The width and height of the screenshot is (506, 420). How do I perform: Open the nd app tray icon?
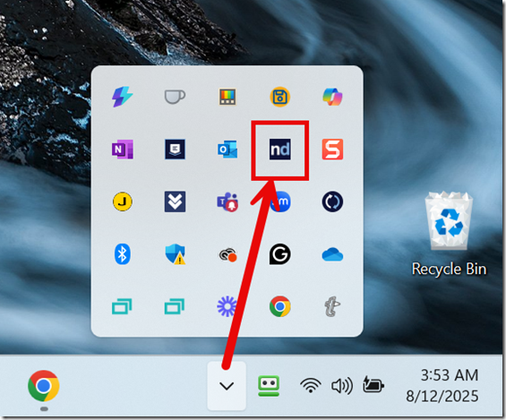click(x=279, y=150)
